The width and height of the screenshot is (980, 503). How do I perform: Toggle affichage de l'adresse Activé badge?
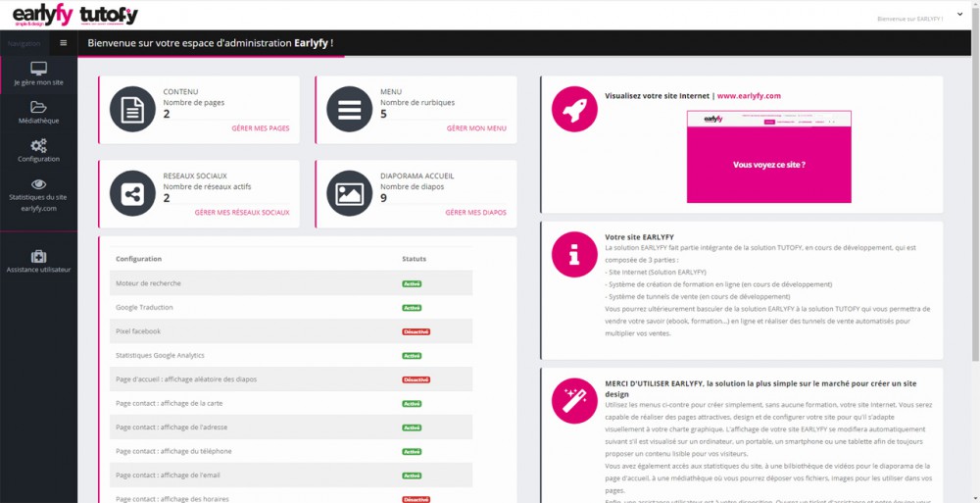(412, 428)
